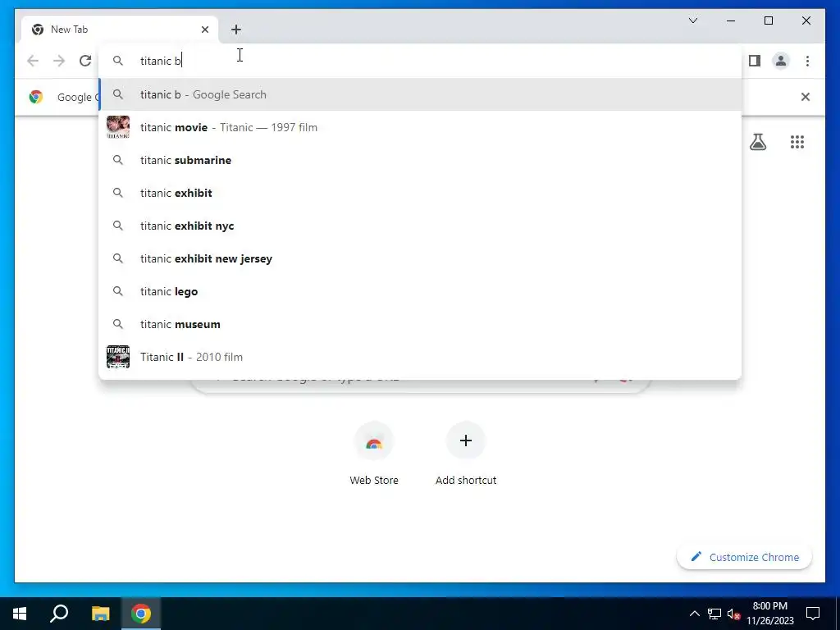Open the notification center icon
840x630 pixels.
tap(813, 614)
